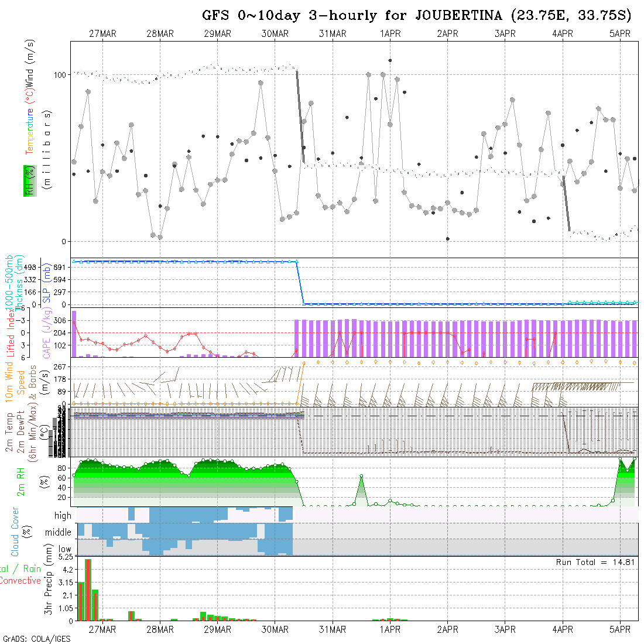
Task: Click the 2m RH axis title
Action: pos(21,482)
